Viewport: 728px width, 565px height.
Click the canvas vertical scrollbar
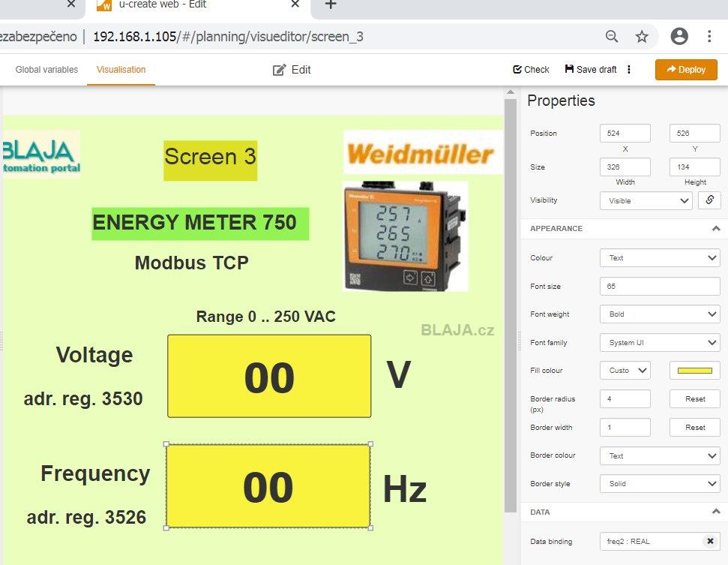[511, 305]
